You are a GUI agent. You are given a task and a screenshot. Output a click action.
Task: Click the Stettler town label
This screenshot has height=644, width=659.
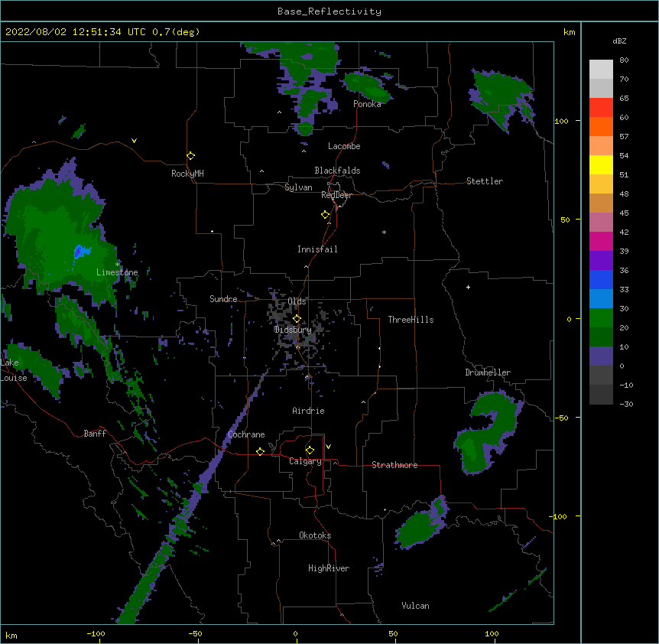click(x=485, y=181)
